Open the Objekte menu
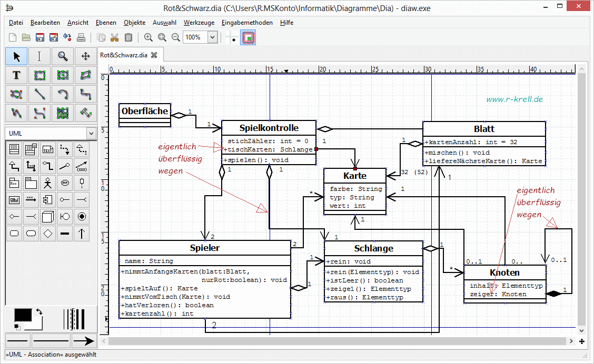594x364 pixels. point(134,23)
